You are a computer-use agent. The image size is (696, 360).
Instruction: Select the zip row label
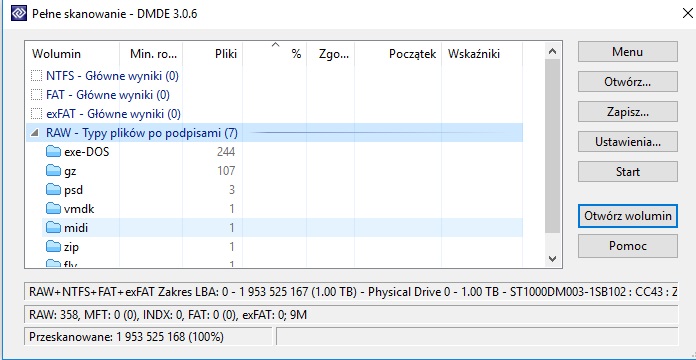[71, 247]
